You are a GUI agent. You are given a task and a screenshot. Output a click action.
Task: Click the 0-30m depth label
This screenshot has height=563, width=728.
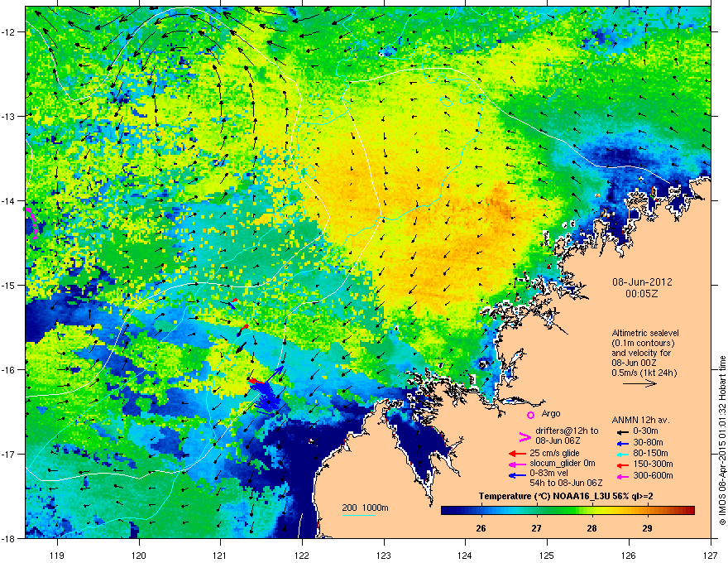646,431
